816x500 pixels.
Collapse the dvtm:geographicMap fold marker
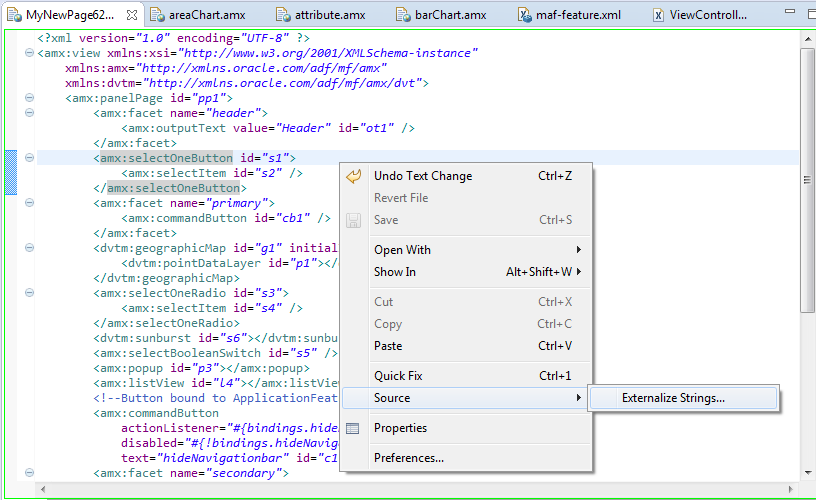(30, 248)
